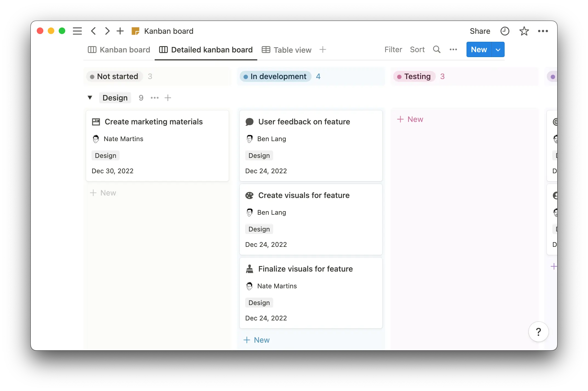The image size is (588, 391).
Task: Open the Filter options
Action: [x=393, y=50]
